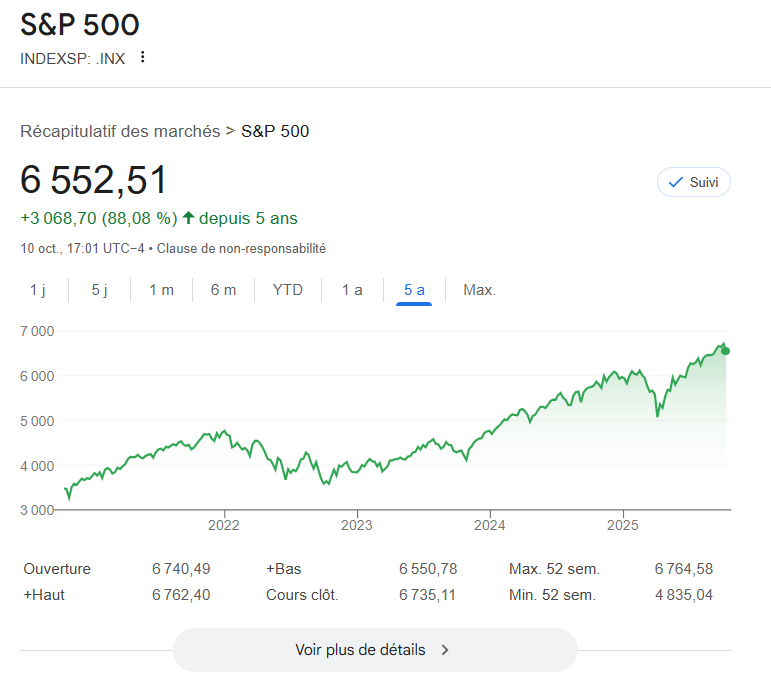
Task: Open the three-dot menu beside INDEXSP: .INX
Action: click(x=142, y=57)
